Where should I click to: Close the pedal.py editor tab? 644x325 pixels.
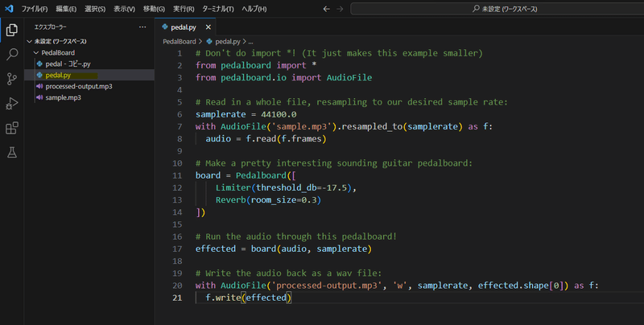pyautogui.click(x=208, y=27)
